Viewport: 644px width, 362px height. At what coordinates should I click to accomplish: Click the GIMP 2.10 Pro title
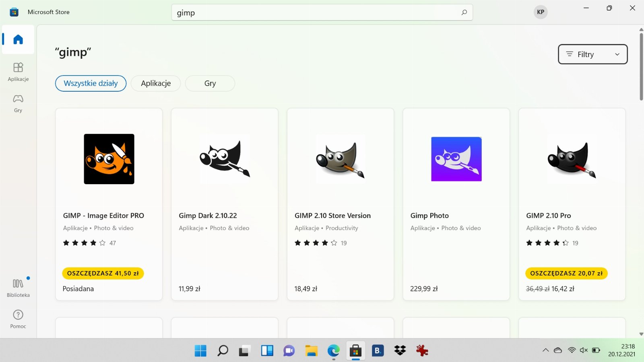[x=548, y=216]
